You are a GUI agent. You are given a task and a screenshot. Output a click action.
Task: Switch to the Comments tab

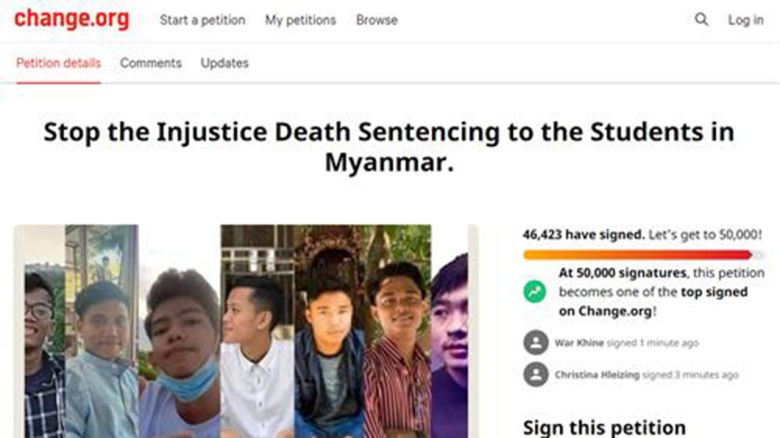pos(151,63)
